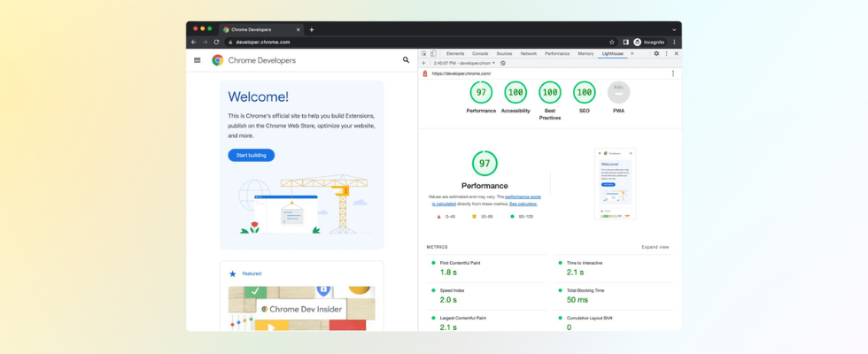Click the green circle 90–100 legend
Screen dimensions: 868x354
(x=522, y=216)
